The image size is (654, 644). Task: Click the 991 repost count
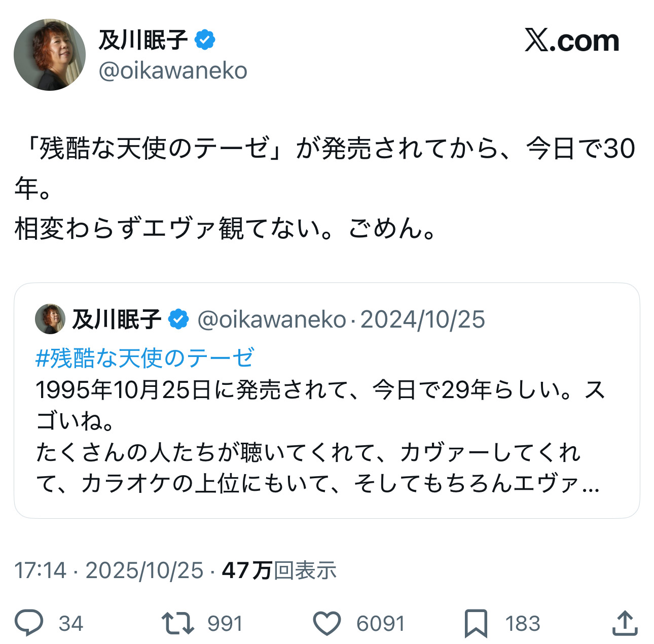click(225, 624)
